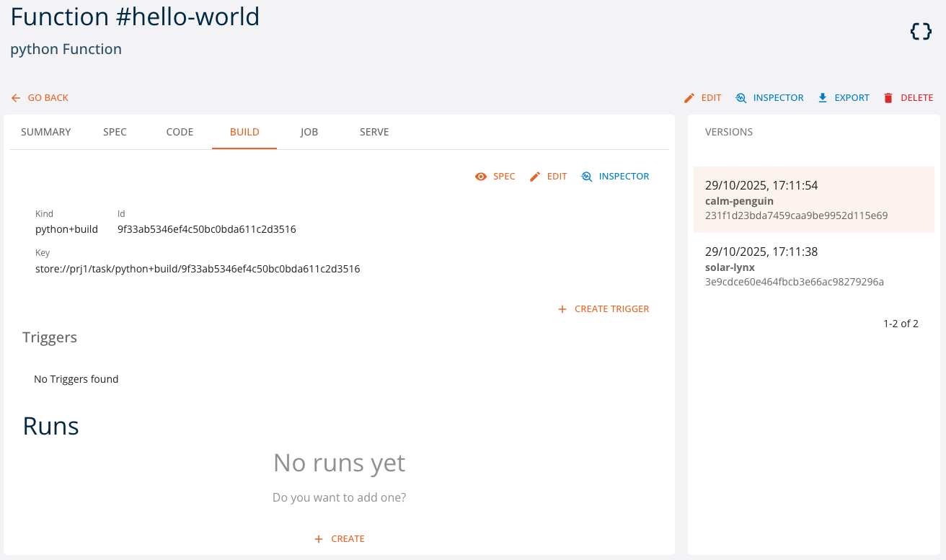Screen dimensions: 946x560
Task: Open the CODE tab
Action: coord(180,132)
